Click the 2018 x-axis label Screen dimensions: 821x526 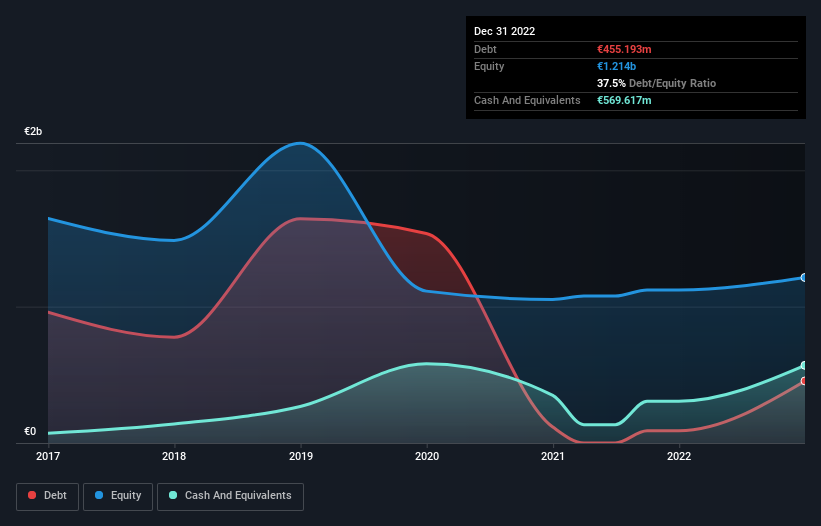(174, 456)
